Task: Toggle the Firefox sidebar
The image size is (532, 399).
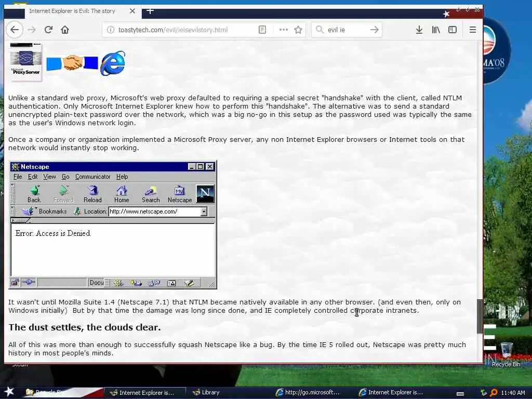Action: (x=453, y=30)
